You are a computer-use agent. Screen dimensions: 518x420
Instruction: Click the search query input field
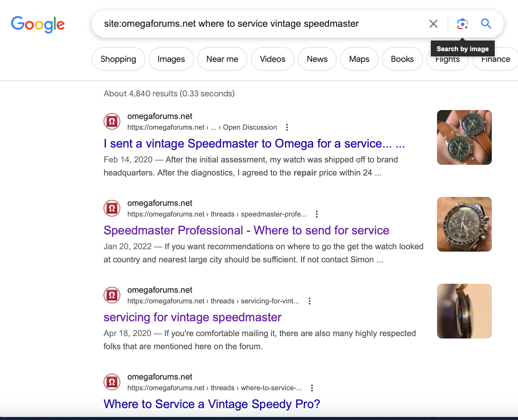[x=262, y=24]
